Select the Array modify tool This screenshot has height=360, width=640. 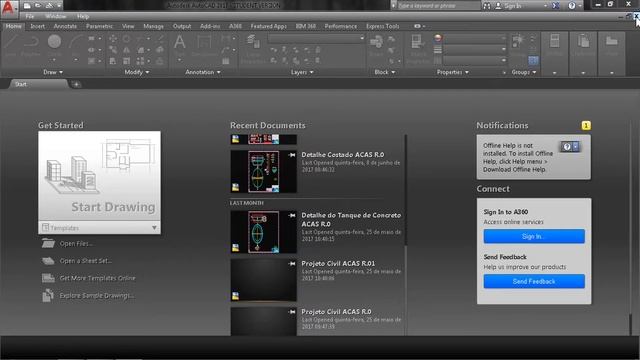pyautogui.click(x=140, y=61)
